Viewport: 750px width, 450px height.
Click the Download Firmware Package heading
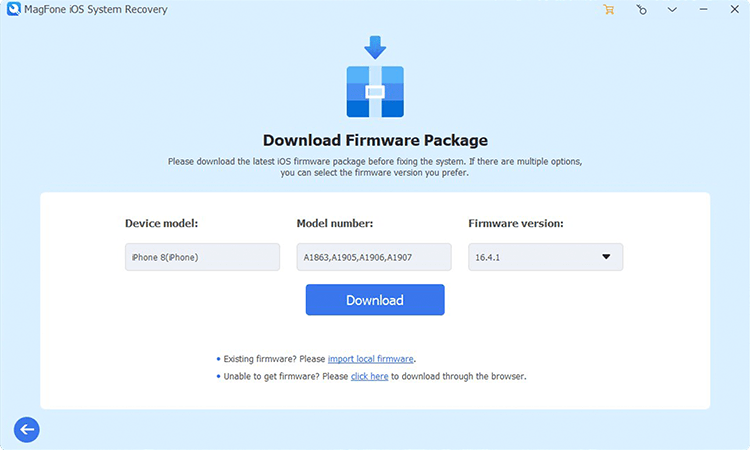375,140
